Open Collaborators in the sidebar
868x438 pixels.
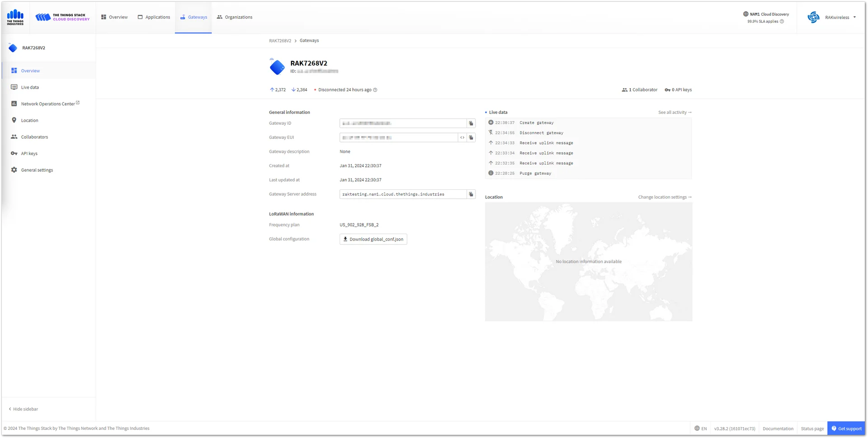pyautogui.click(x=49, y=137)
